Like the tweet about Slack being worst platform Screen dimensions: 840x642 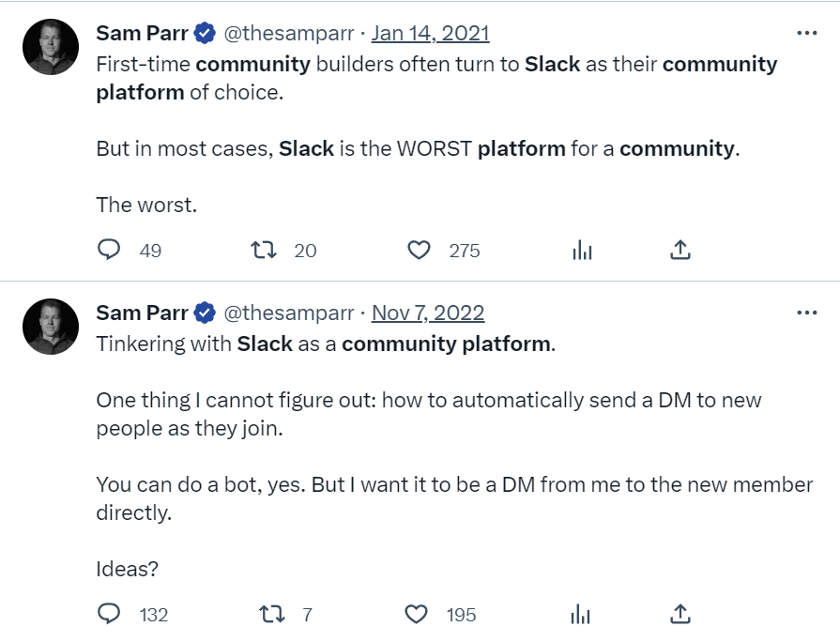[x=419, y=250]
